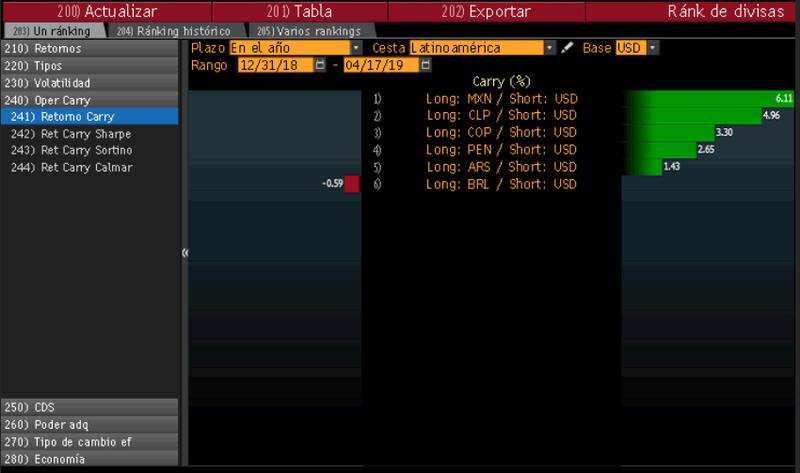Click the red BRL negative bar -0.59
800x473 pixels.
(351, 184)
